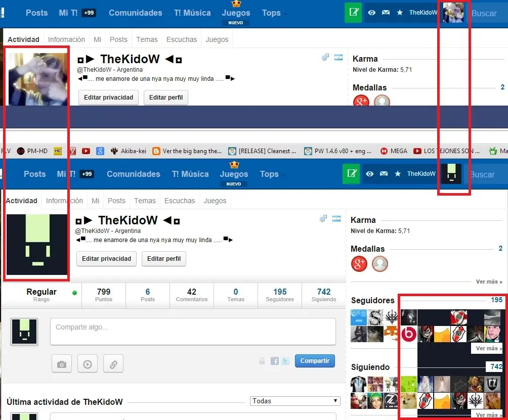Open the 'Ver the big bang the...' bookmark
508x420 pixels.
tap(187, 151)
